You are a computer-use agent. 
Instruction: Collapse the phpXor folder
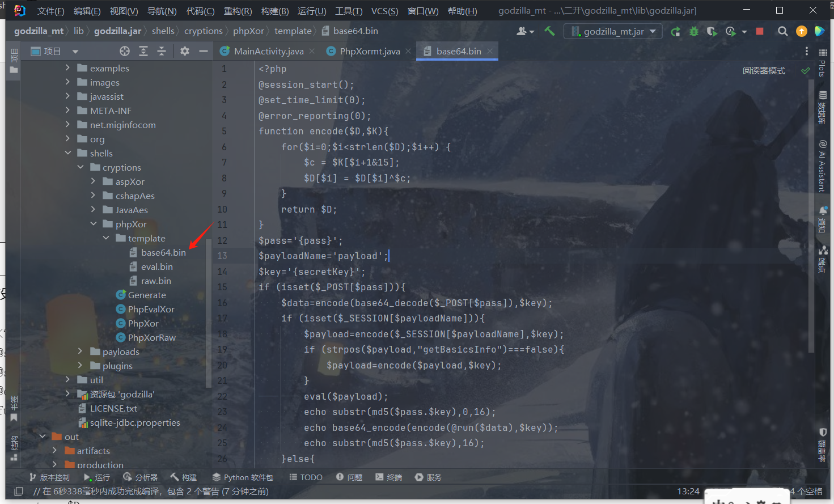click(94, 224)
